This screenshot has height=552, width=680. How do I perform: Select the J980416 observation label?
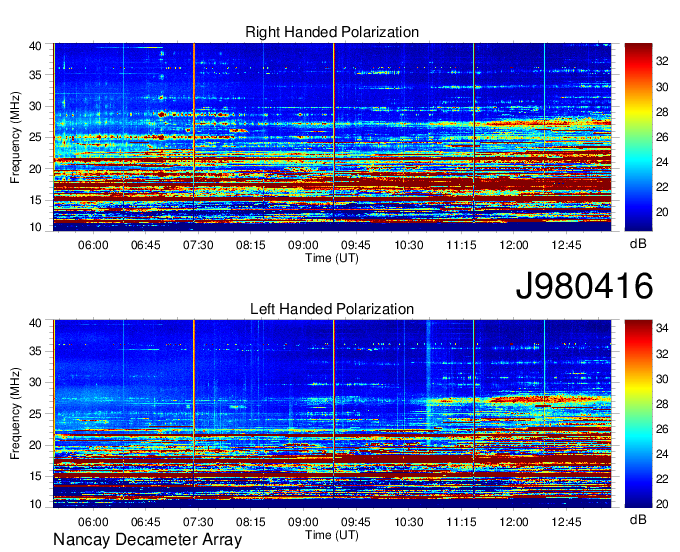(584, 286)
